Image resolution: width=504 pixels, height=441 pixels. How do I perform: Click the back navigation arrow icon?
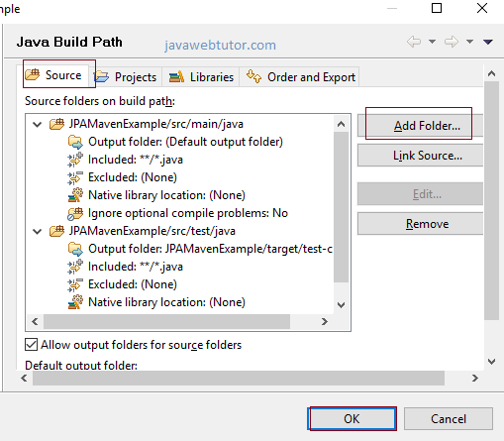point(414,42)
